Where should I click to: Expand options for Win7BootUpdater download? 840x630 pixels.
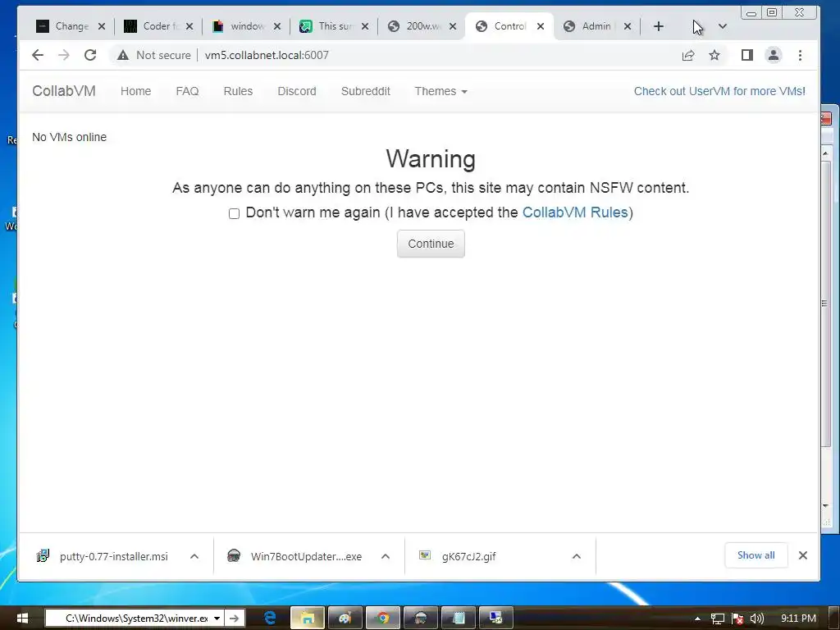[x=386, y=556]
